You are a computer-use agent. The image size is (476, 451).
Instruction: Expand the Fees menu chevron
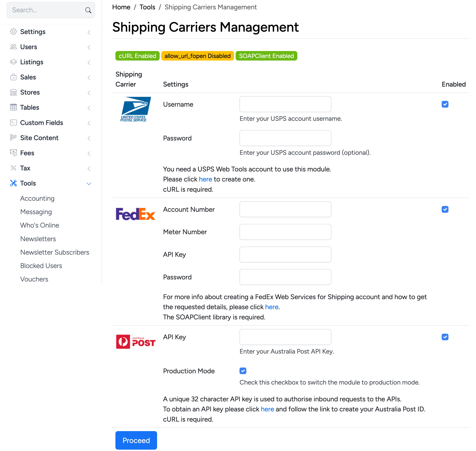89,153
